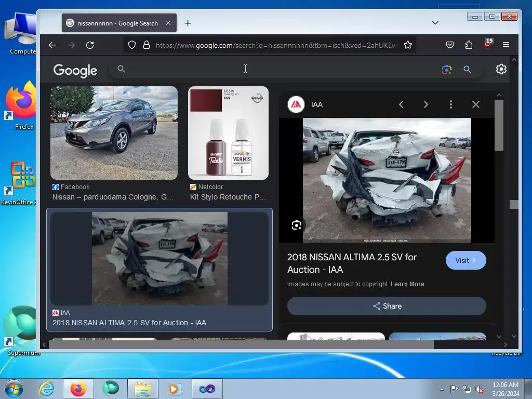Show site security padlock info
Image resolution: width=532 pixels, height=399 pixels.
point(146,45)
